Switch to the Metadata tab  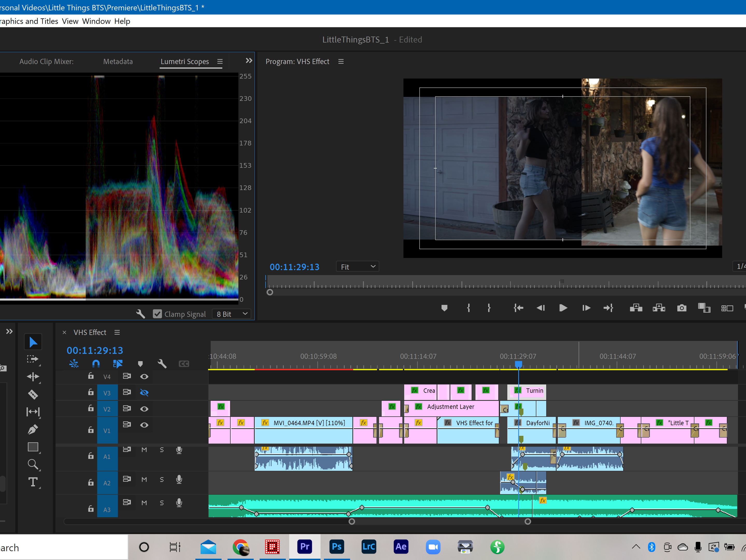(118, 61)
